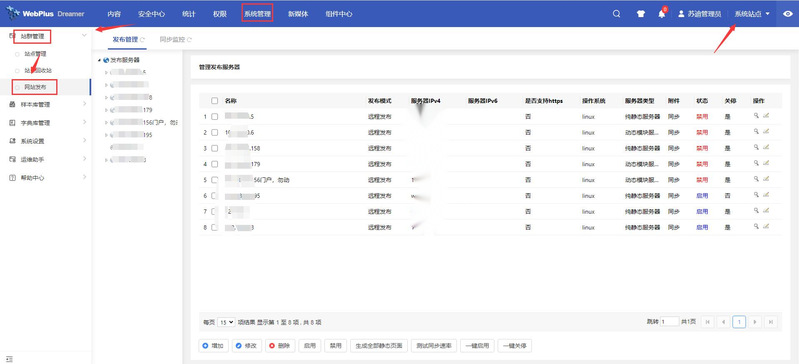799x364 pixels.
Task: Open the theme shirt icon
Action: [641, 14]
